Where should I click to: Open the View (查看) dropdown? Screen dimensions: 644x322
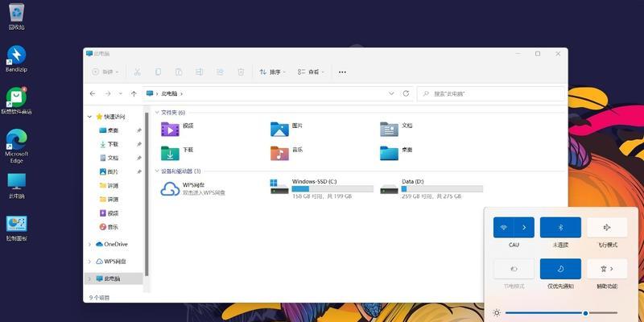pyautogui.click(x=311, y=72)
